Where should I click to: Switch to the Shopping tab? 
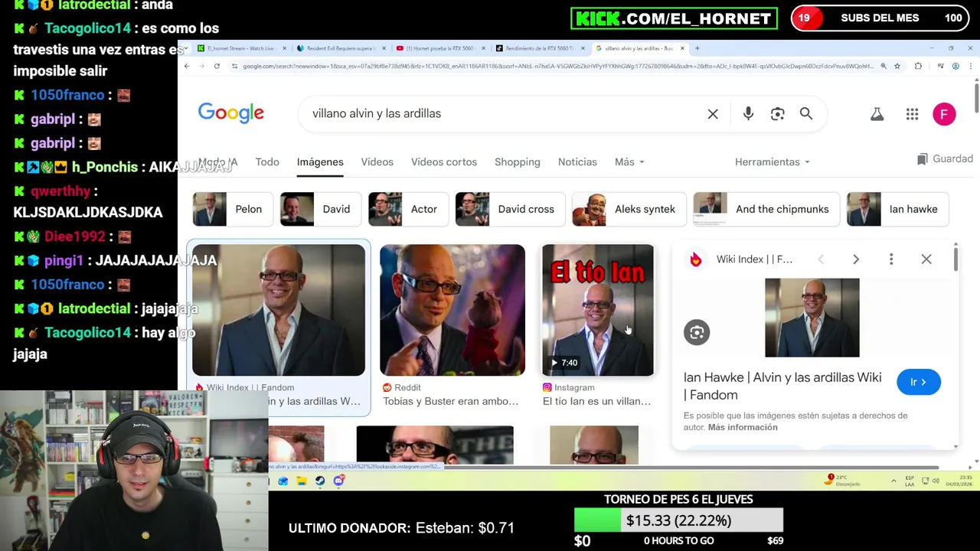(518, 162)
